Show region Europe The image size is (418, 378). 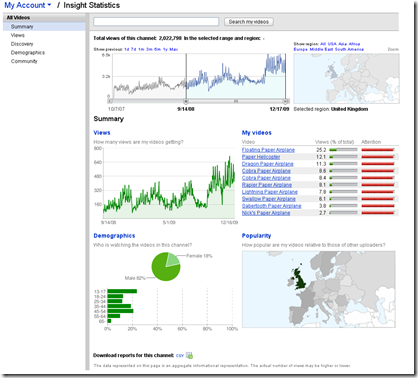(301, 49)
